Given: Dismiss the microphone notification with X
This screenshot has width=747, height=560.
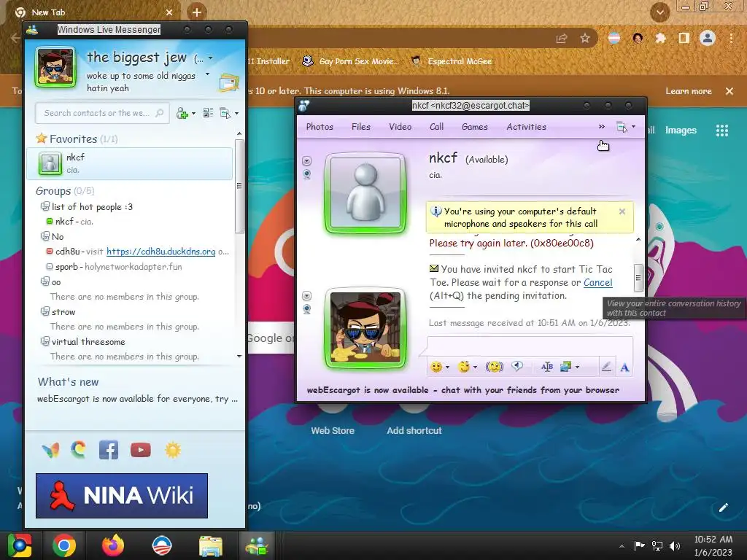Looking at the screenshot, I should point(622,211).
